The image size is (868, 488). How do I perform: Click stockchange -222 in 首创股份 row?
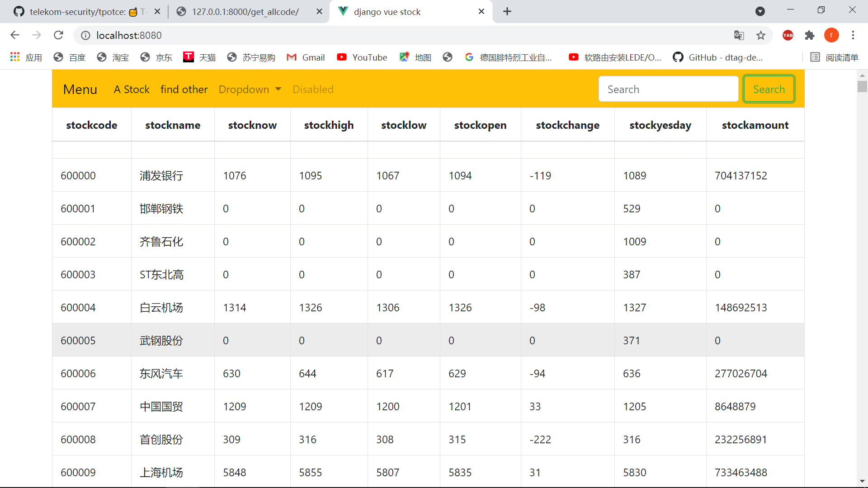(x=540, y=439)
